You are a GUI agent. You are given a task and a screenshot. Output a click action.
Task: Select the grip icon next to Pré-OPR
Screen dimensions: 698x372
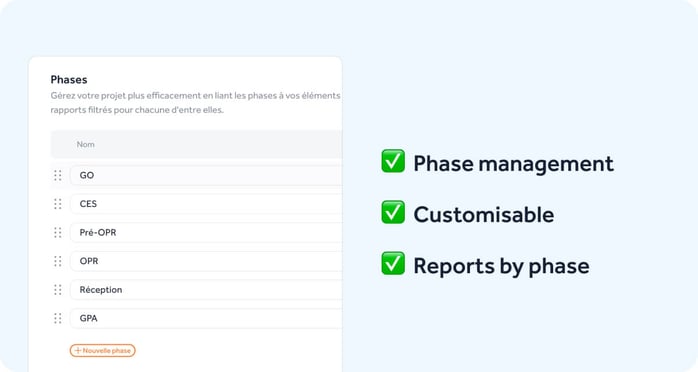tap(58, 232)
